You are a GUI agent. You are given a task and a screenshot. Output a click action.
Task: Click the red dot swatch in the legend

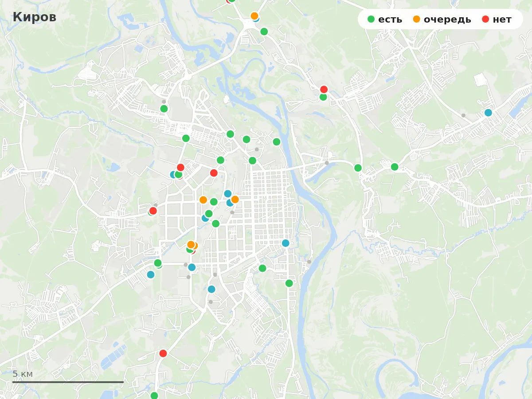pos(486,20)
